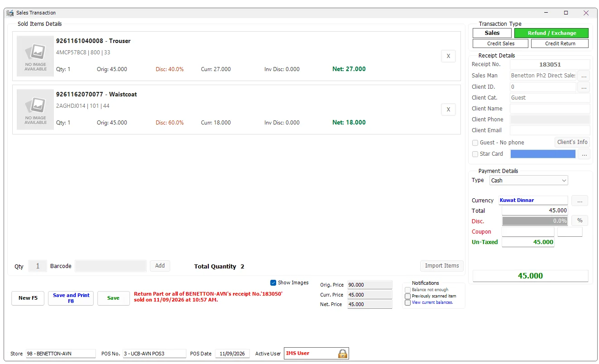Click the Trouser no-image thumbnail

(35, 56)
